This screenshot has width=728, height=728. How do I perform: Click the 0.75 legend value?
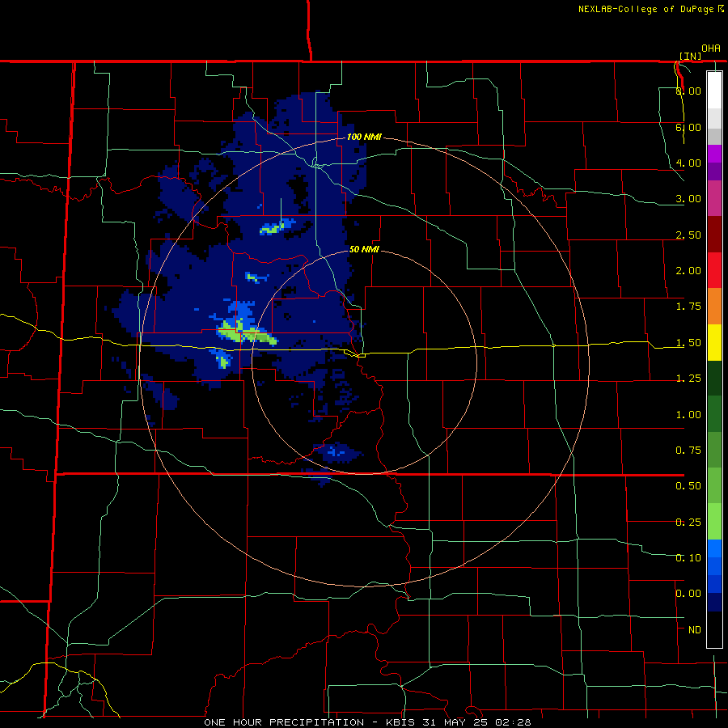(x=688, y=451)
